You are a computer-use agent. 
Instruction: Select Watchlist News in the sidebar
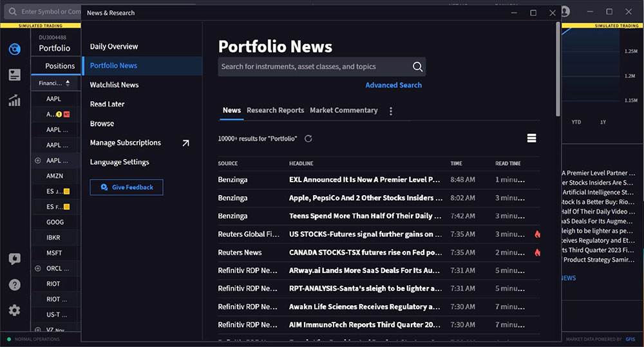(x=114, y=85)
